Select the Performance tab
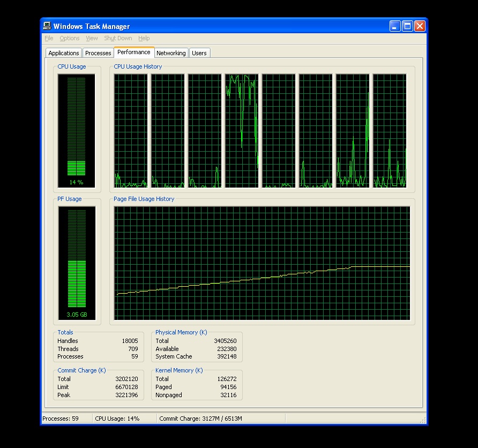This screenshot has height=448, width=478. pos(134,52)
